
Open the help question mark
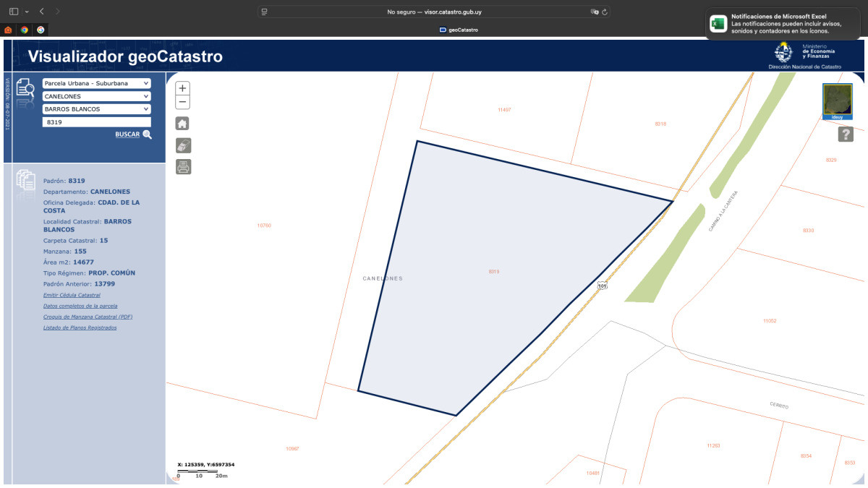(x=846, y=134)
